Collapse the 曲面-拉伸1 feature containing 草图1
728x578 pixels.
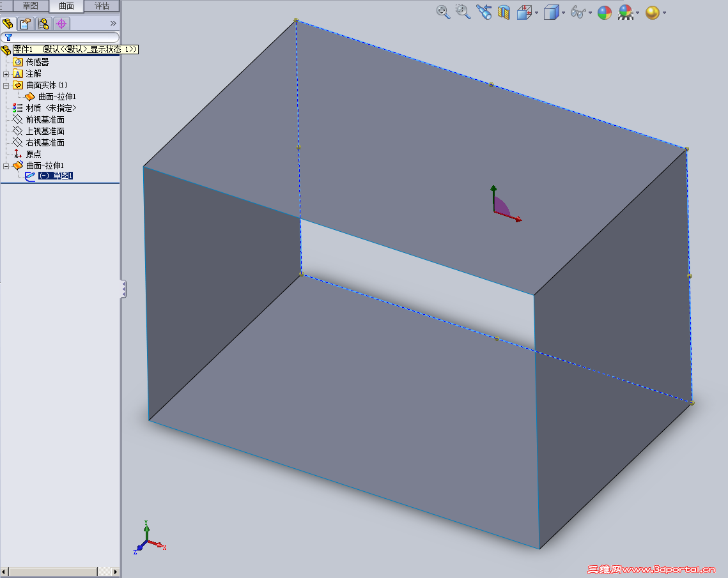tap(6, 166)
